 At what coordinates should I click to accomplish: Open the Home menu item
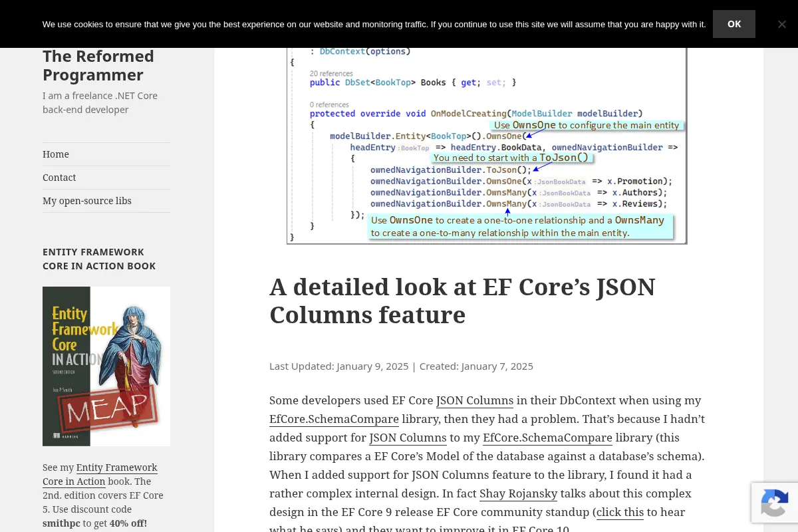[x=56, y=154]
